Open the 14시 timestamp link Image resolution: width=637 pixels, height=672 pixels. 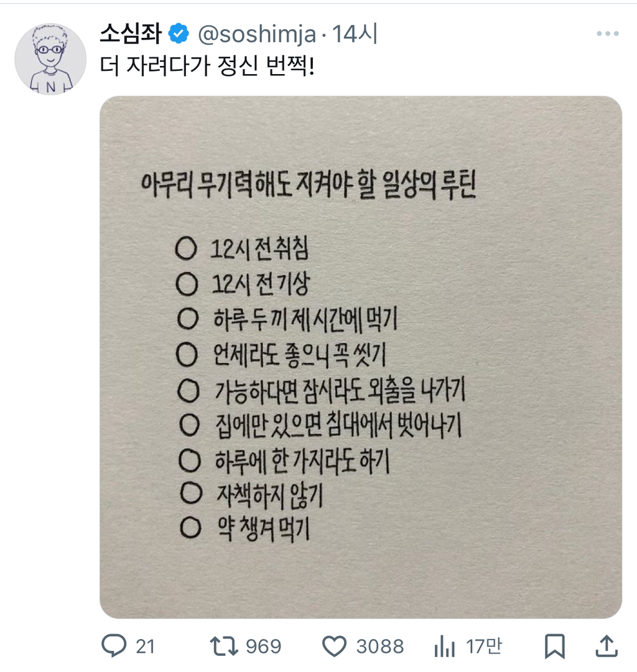355,34
